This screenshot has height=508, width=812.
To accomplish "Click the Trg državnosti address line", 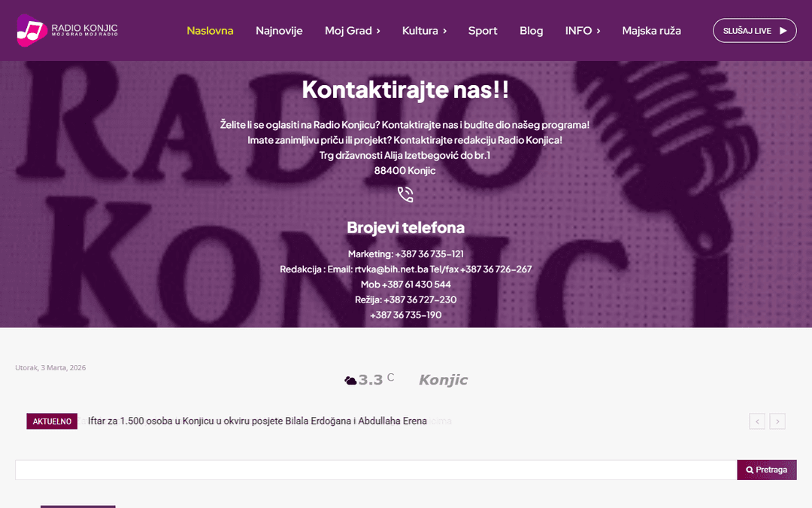I will tap(405, 155).
